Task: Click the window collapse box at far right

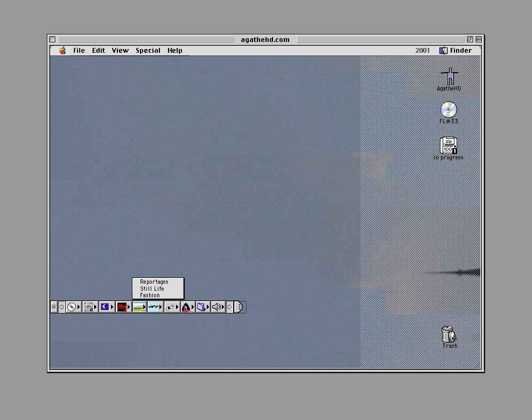Action: click(479, 40)
